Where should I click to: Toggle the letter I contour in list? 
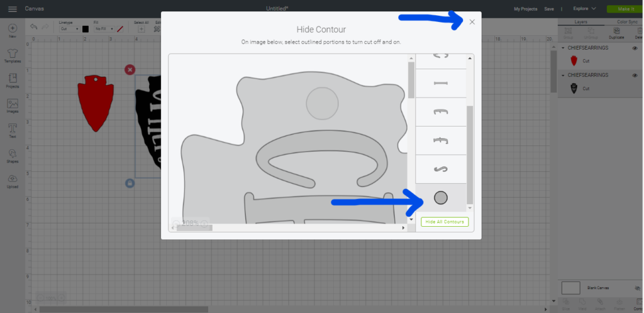pyautogui.click(x=441, y=83)
